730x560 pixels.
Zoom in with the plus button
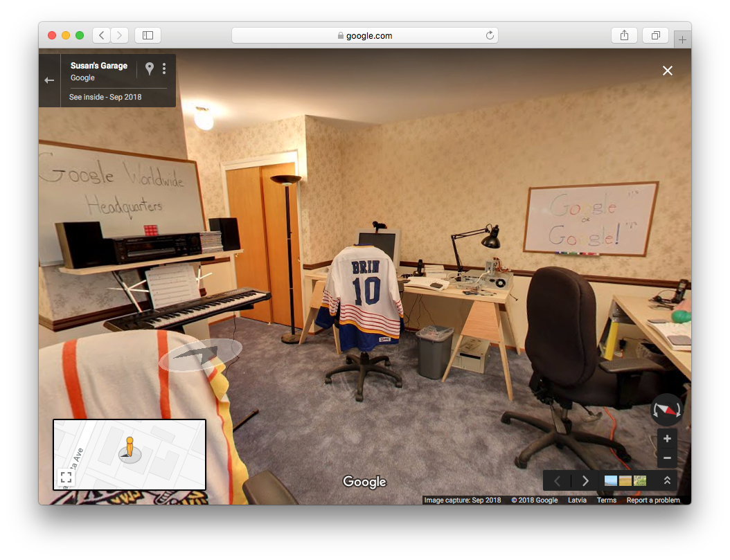(667, 438)
